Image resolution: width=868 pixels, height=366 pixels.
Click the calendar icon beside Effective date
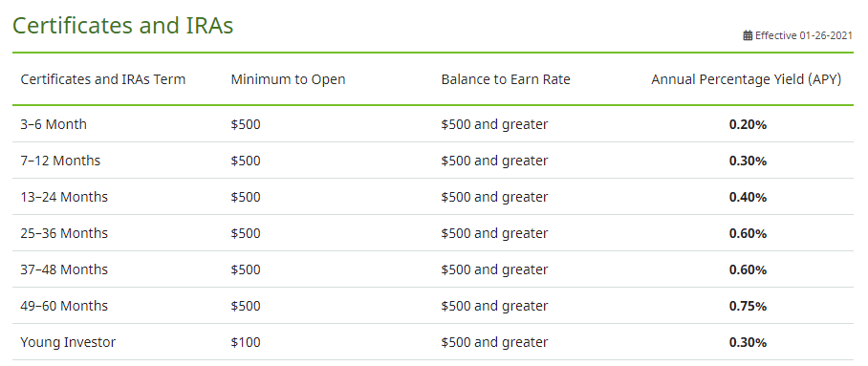(x=748, y=36)
